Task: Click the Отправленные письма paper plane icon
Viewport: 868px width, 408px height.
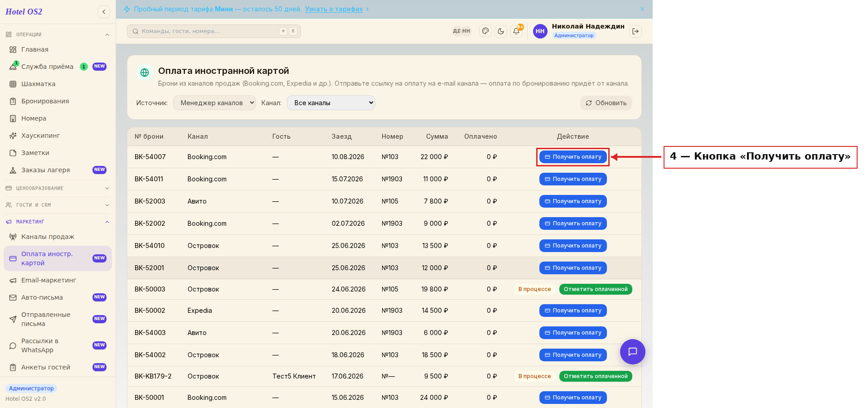Action: (13, 319)
